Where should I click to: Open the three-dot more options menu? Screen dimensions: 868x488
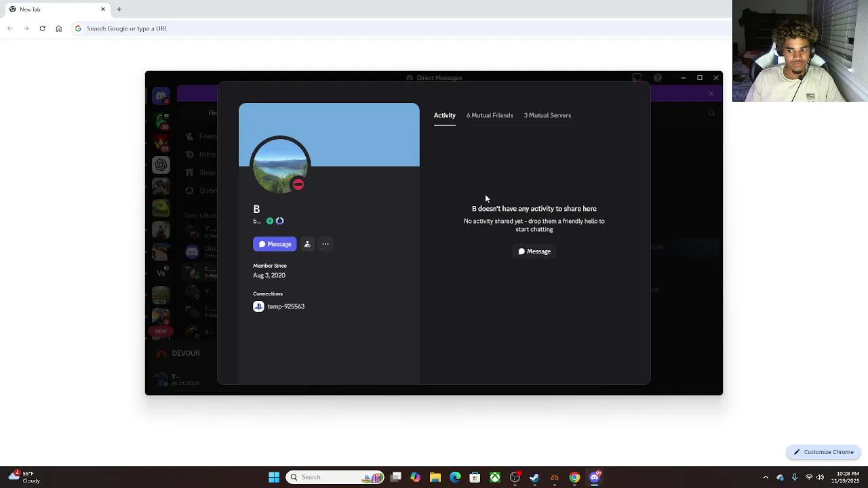point(325,244)
